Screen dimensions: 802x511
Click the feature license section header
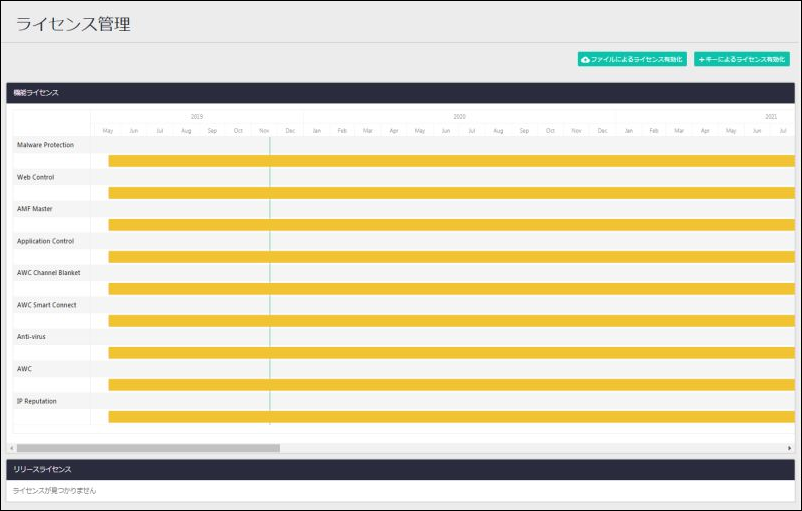[x=400, y=93]
